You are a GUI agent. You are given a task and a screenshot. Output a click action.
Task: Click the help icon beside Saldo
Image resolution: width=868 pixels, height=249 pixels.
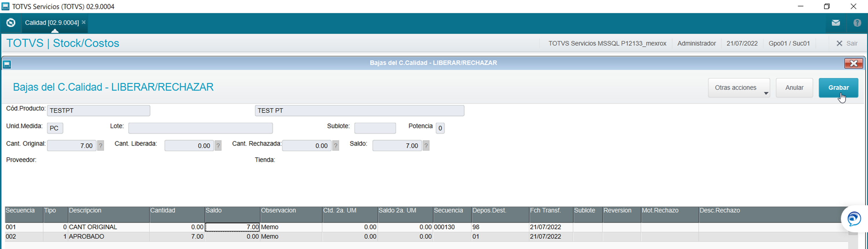tap(426, 146)
